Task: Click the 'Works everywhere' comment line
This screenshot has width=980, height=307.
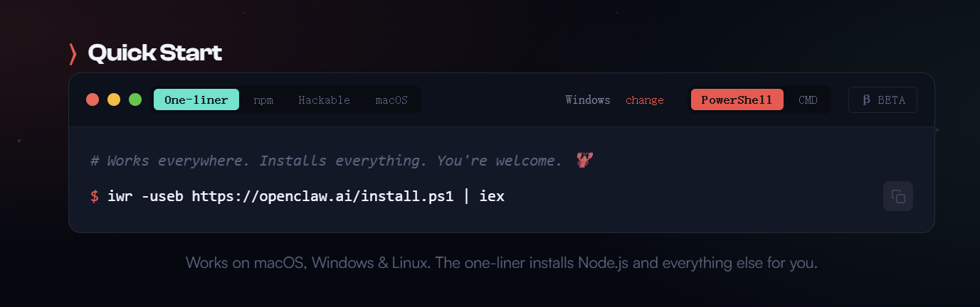Action: (x=326, y=161)
